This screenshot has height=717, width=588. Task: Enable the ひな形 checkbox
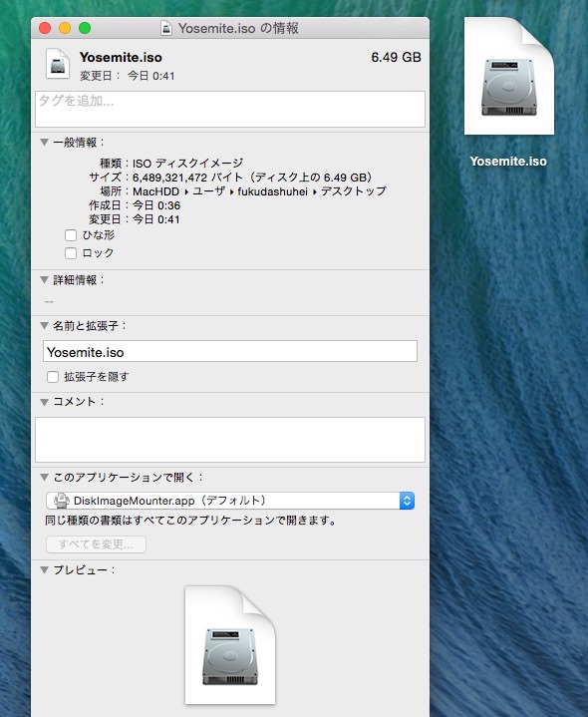point(71,235)
